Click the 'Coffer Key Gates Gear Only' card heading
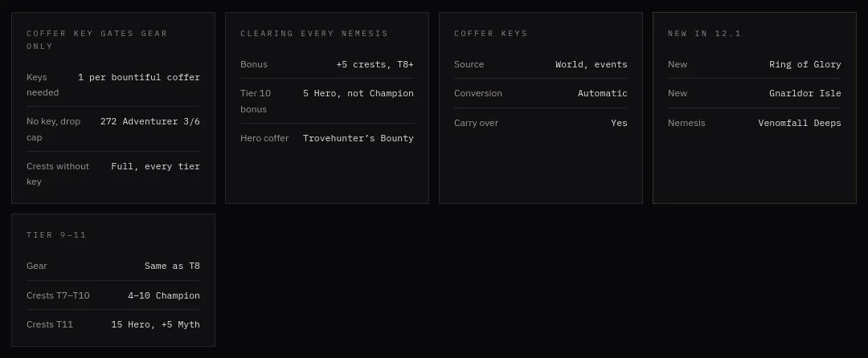The height and width of the screenshot is (358, 868). (x=97, y=40)
